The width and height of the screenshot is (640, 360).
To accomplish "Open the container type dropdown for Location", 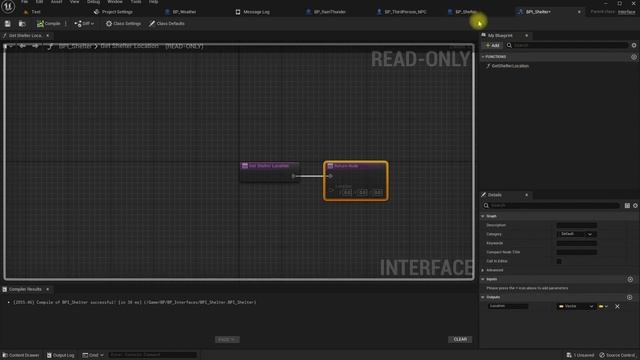I will [x=603, y=307].
